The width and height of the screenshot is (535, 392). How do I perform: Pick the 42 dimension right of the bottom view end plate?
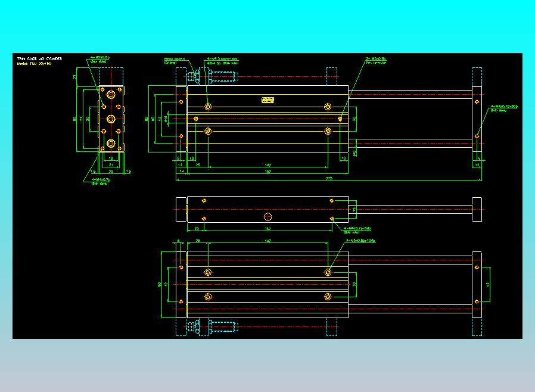coord(487,284)
